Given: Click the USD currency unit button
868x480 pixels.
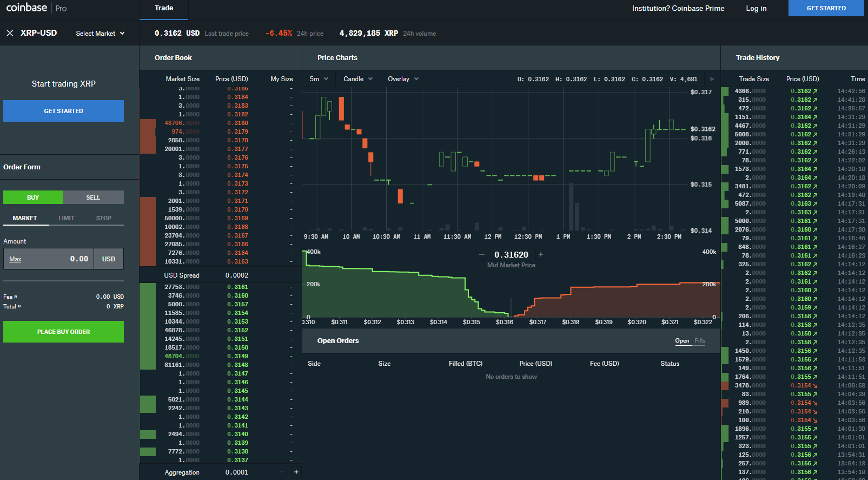Looking at the screenshot, I should coord(109,259).
